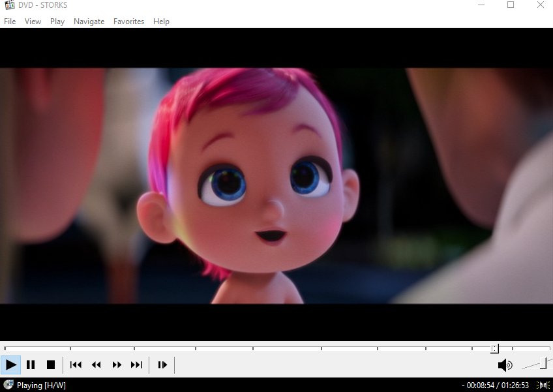Click the audio channel status icon
The height and width of the screenshot is (392, 553).
pyautogui.click(x=543, y=385)
